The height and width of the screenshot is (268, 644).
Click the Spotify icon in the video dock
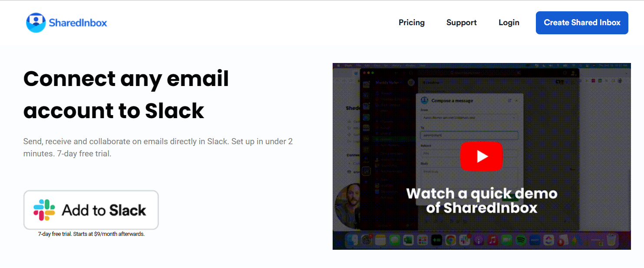coord(521,240)
